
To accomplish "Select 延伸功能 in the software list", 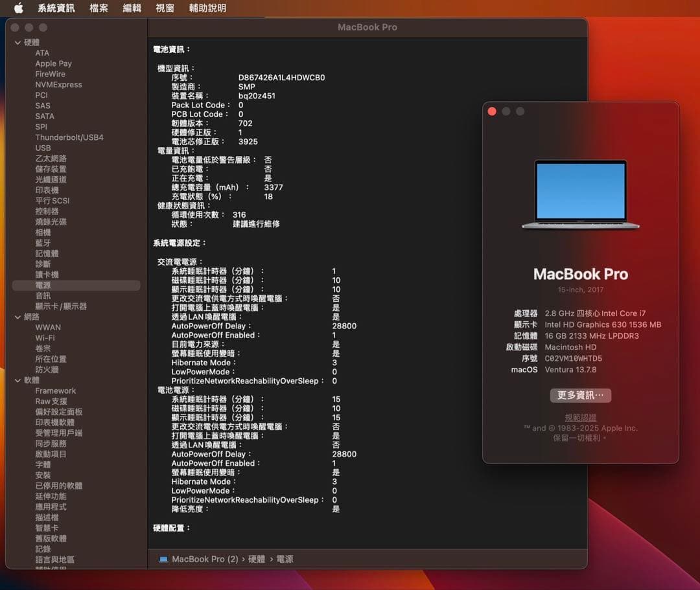I will (x=51, y=496).
